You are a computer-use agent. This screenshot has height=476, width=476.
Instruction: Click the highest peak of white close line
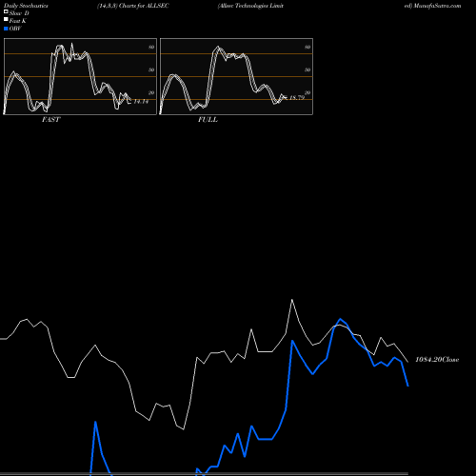(x=292, y=300)
